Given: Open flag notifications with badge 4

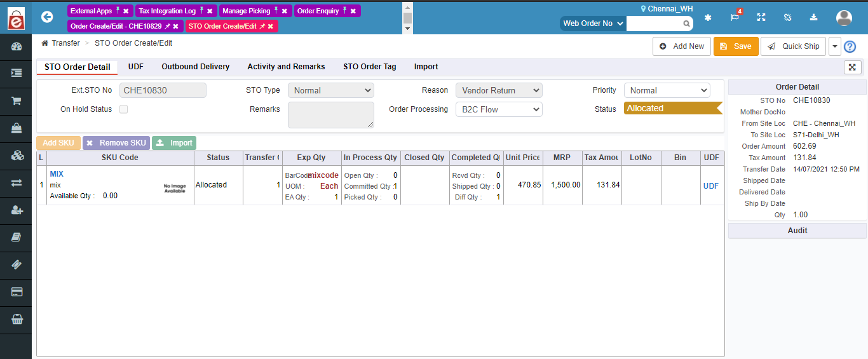Looking at the screenshot, I should click(735, 17).
